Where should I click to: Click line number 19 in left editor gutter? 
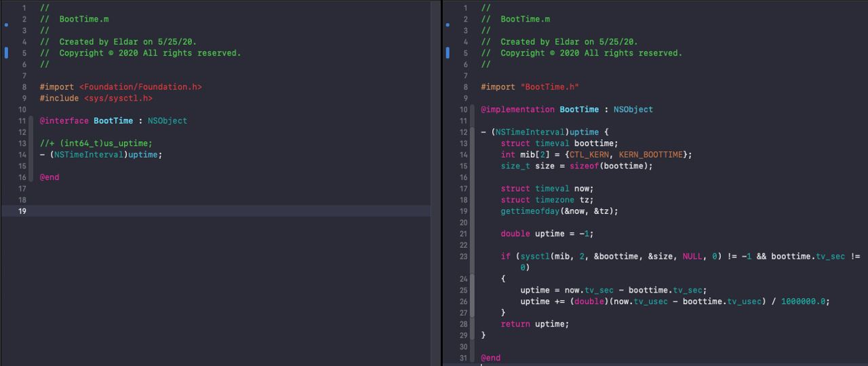(x=22, y=211)
